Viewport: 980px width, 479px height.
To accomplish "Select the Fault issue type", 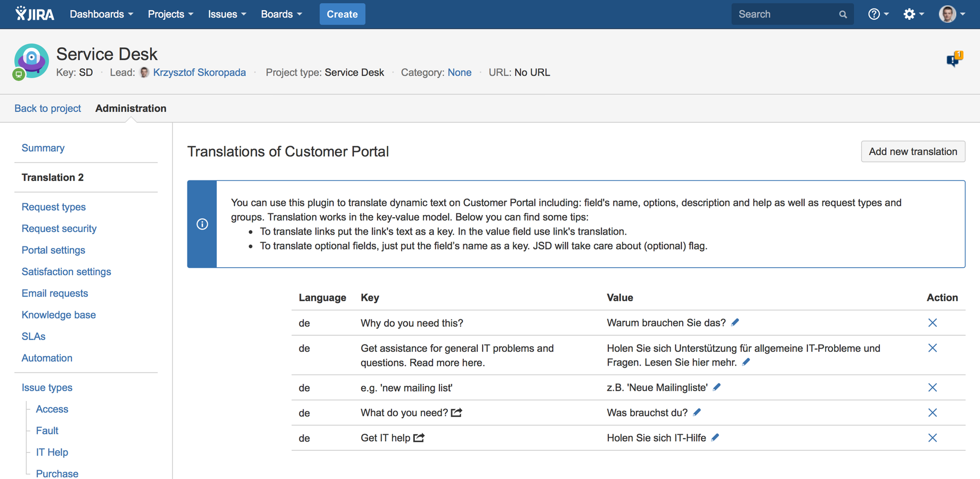I will 47,431.
